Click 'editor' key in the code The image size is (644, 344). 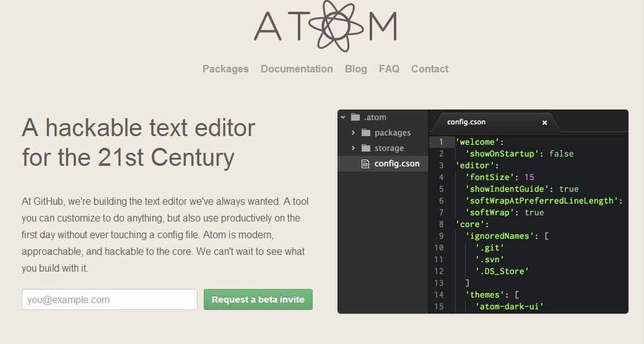point(474,165)
